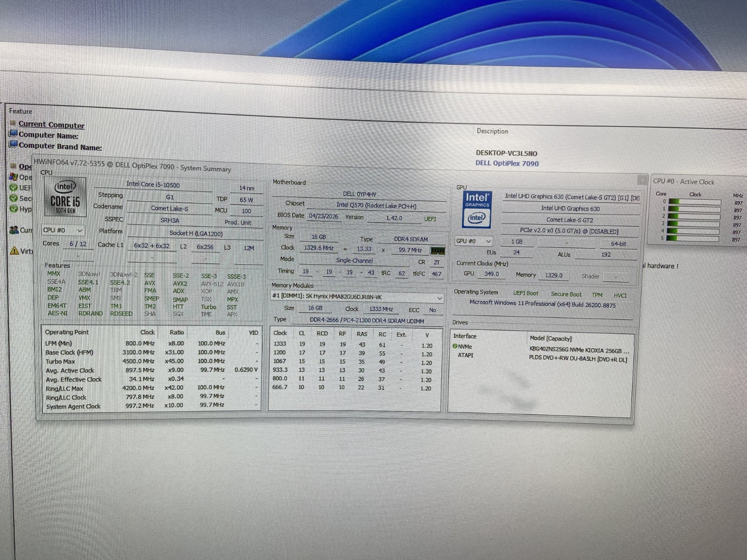Click the icon beside Current Computer heading
The width and height of the screenshot is (747, 560).
point(13,123)
